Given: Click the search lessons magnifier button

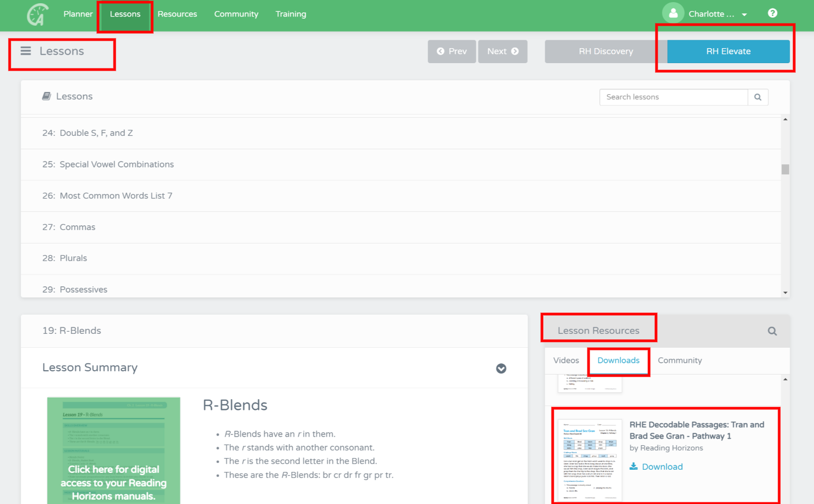Looking at the screenshot, I should 758,97.
